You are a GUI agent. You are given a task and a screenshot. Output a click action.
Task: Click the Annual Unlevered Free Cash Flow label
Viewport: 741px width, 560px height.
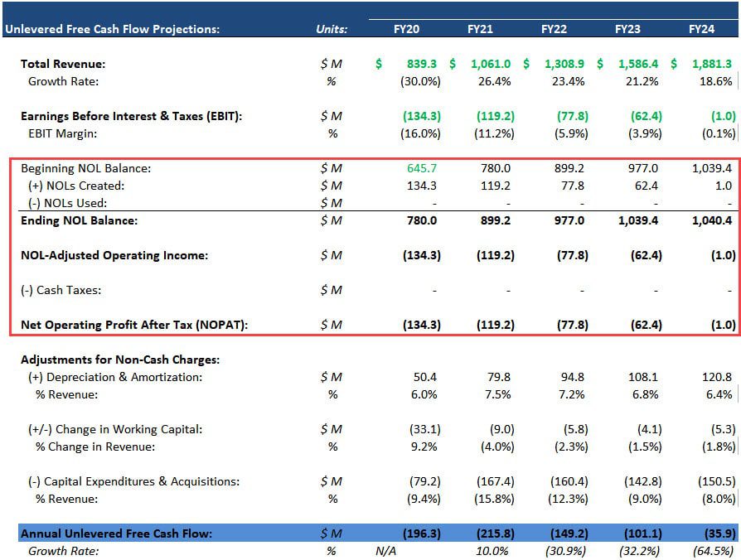pos(116,533)
